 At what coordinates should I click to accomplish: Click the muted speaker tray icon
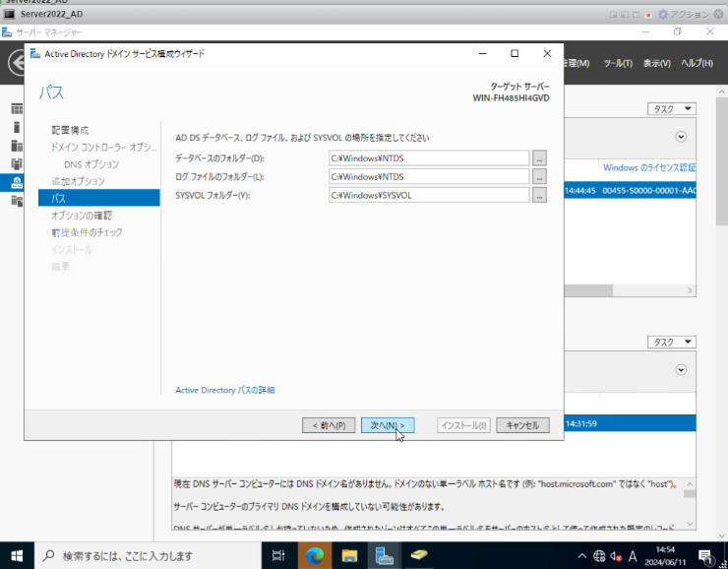pyautogui.click(x=616, y=555)
